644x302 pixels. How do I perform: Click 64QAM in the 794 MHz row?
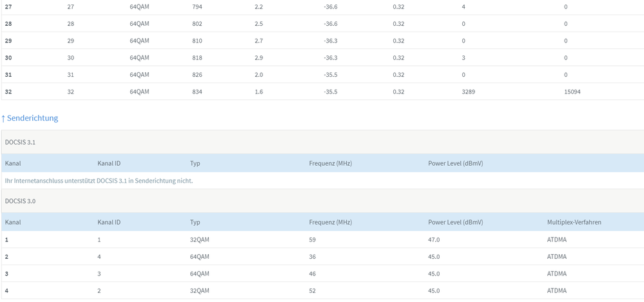pyautogui.click(x=139, y=7)
